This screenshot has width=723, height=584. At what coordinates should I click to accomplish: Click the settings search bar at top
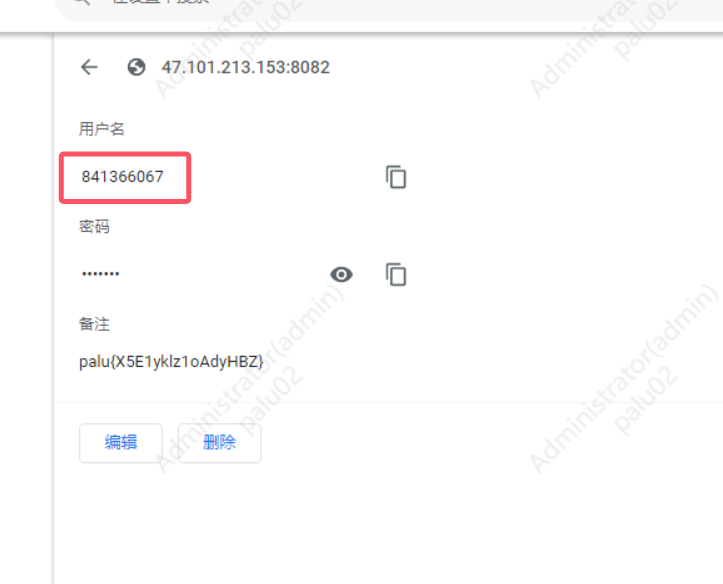tap(389, 9)
